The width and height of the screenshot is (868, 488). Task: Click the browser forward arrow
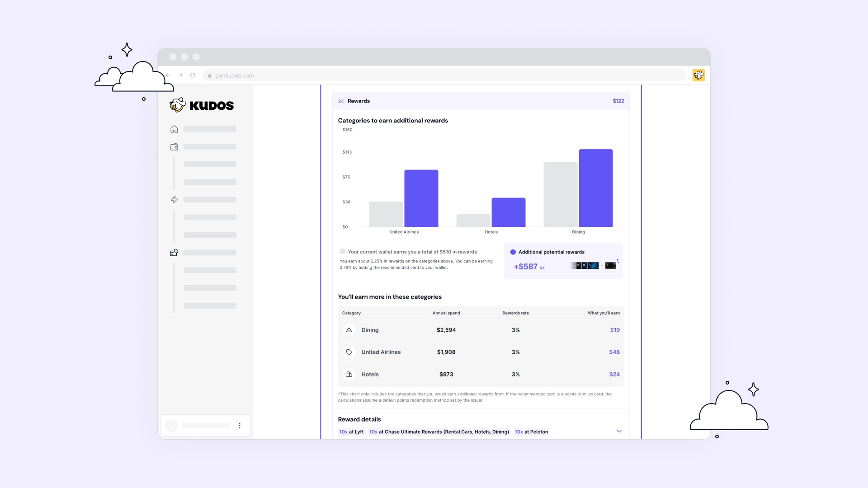pos(180,75)
